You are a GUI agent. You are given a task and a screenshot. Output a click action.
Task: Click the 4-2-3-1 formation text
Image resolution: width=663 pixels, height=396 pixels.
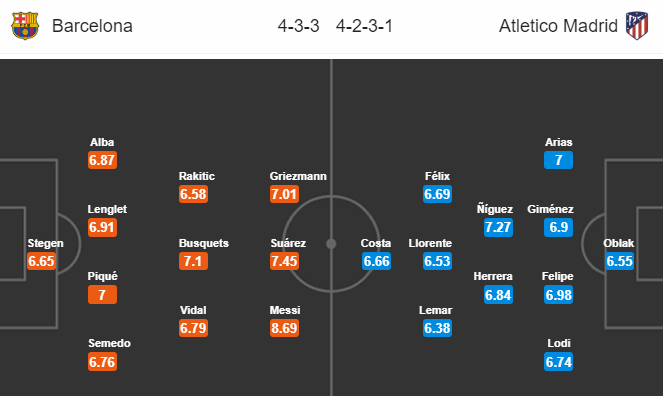(x=364, y=26)
